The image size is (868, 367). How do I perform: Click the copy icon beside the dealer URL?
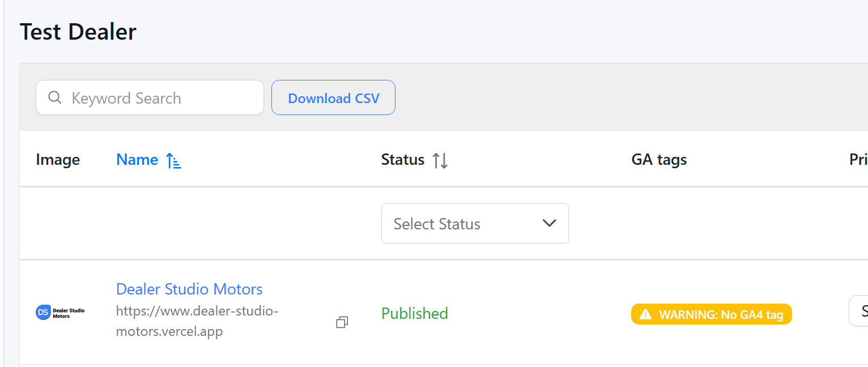pos(342,322)
